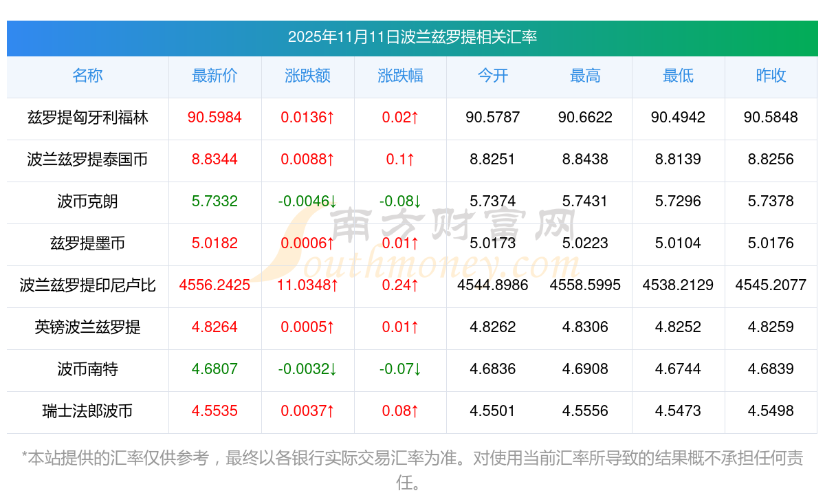This screenshot has height=504, width=825.
Task: Select high value 5.7431
Action: pyautogui.click(x=585, y=201)
